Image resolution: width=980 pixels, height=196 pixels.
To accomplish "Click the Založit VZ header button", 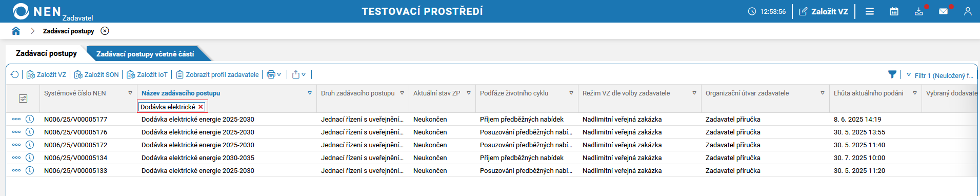I will [x=824, y=11].
